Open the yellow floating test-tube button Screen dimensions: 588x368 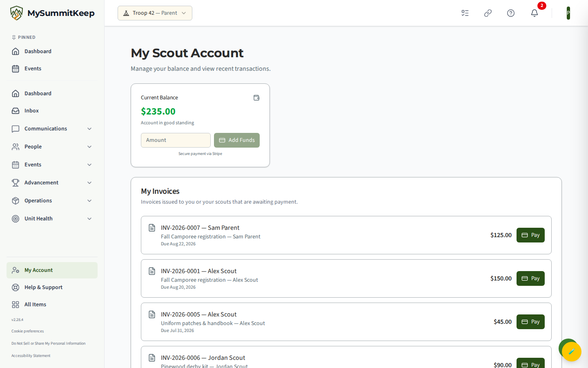click(x=572, y=352)
